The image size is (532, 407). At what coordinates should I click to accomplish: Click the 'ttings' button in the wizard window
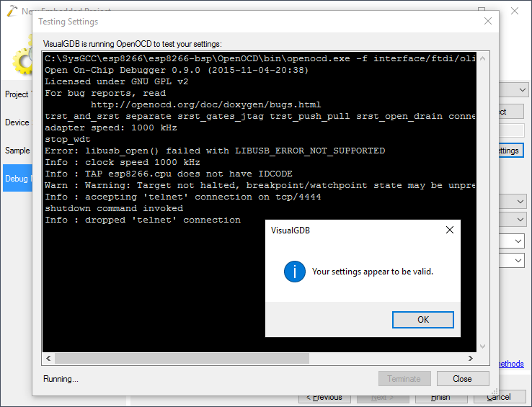511,151
